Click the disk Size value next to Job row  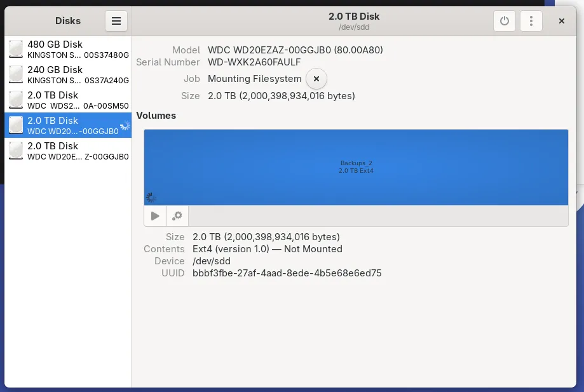tap(282, 96)
